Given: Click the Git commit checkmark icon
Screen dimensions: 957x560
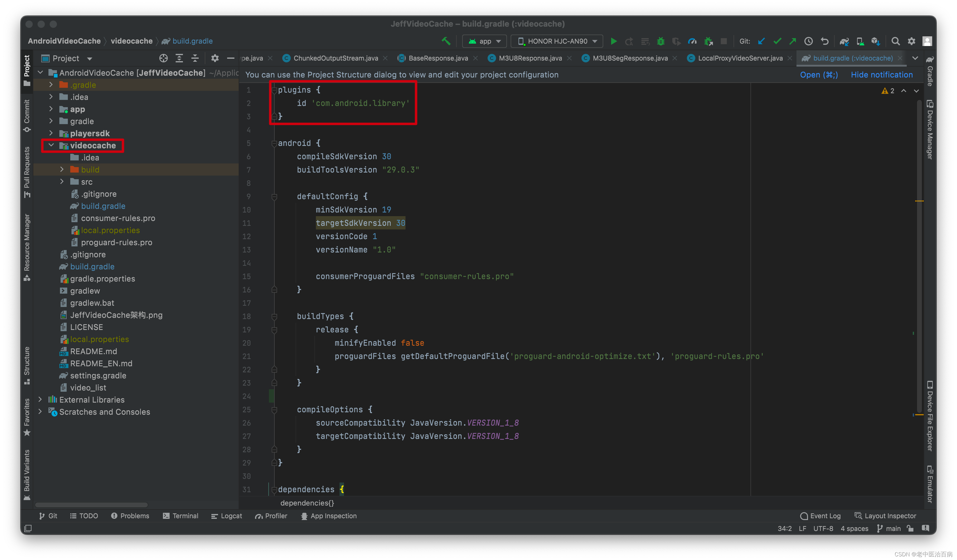Looking at the screenshot, I should click(x=777, y=41).
